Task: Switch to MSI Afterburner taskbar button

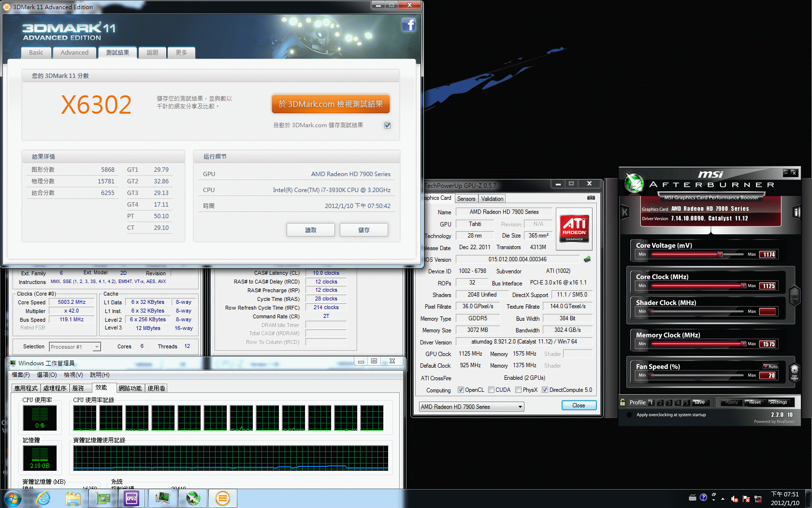Action: coord(193,498)
